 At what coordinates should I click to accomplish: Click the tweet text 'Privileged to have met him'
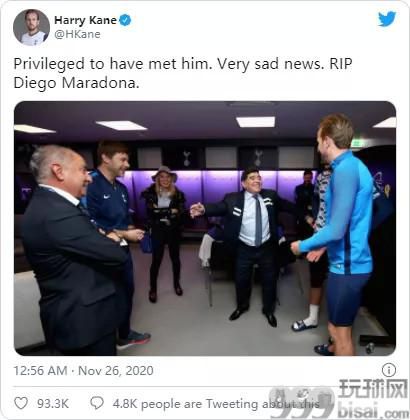pos(112,64)
